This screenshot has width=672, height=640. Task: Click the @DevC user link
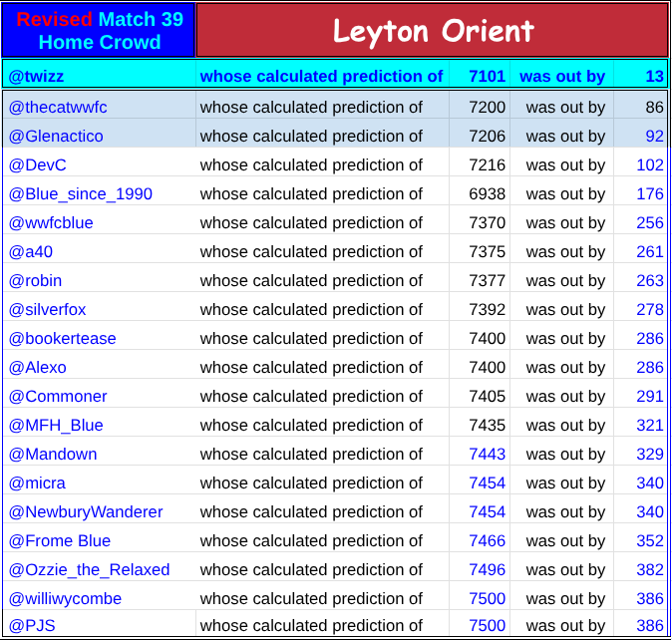38,164
